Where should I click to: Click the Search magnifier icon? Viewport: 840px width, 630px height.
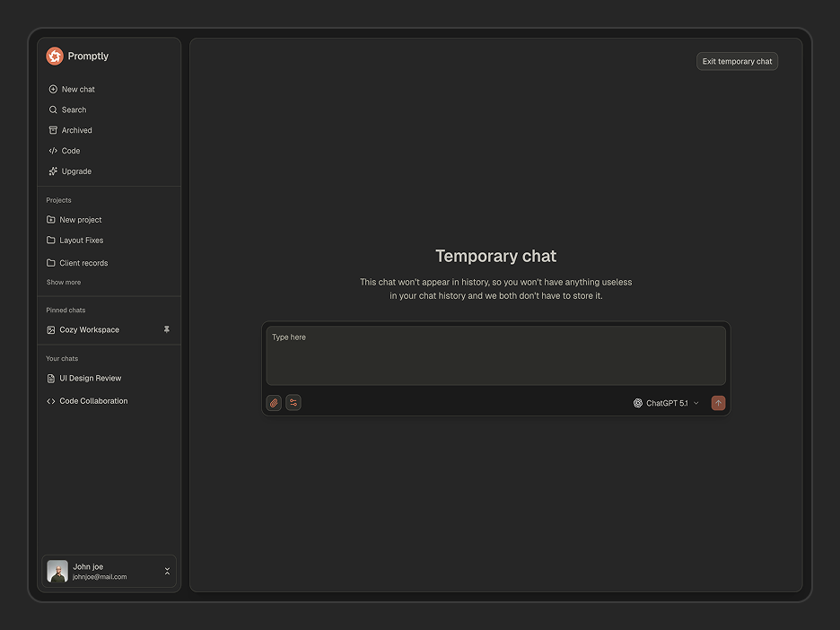(x=53, y=109)
